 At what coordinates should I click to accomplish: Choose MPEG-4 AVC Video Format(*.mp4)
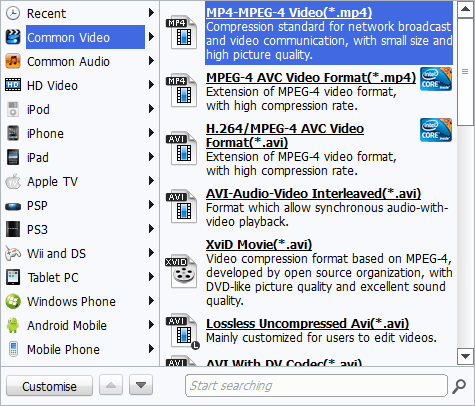tap(311, 78)
